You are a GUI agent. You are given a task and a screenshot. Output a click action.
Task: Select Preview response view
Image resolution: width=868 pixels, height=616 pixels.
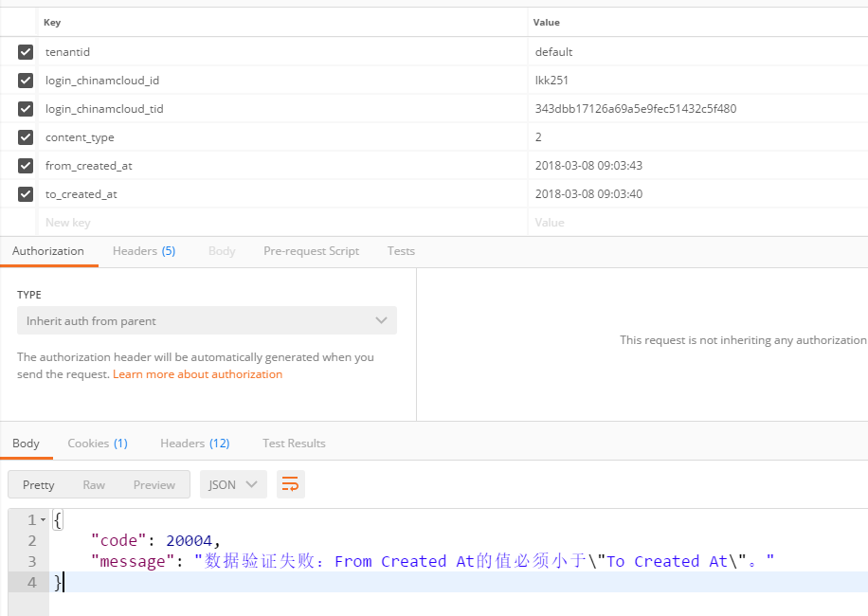(154, 485)
